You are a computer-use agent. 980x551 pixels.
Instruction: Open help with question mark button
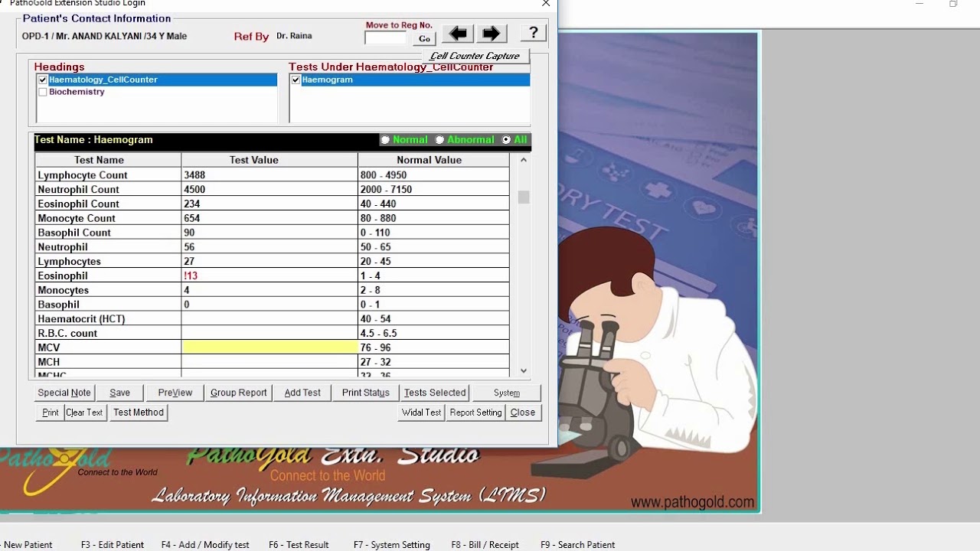click(x=533, y=33)
